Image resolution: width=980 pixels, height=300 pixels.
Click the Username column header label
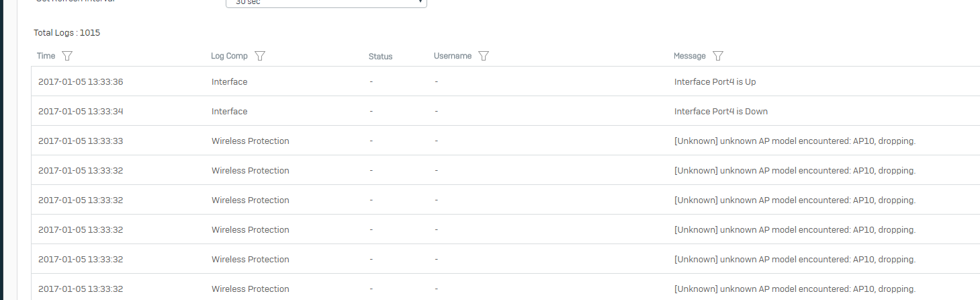(453, 56)
